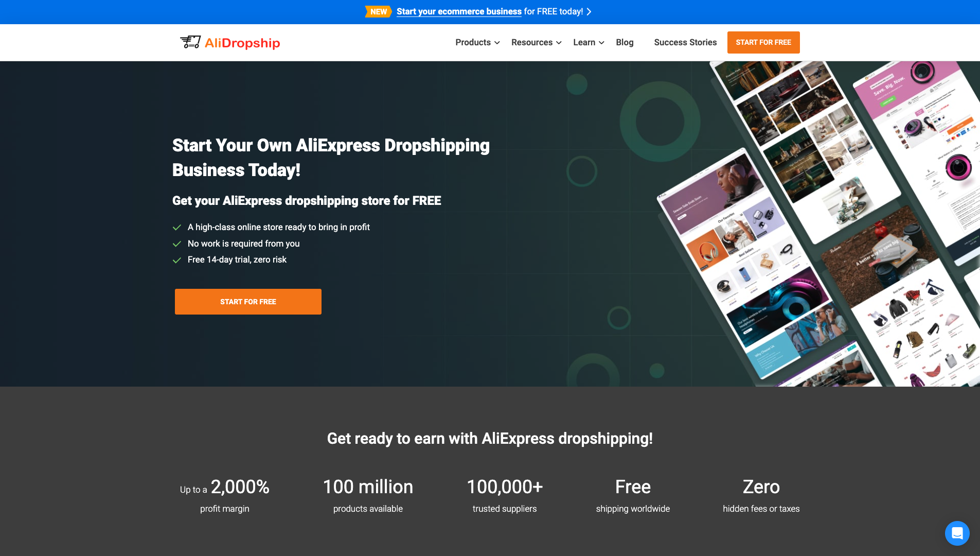The height and width of the screenshot is (556, 980).
Task: Expand the Products dropdown menu
Action: click(477, 42)
